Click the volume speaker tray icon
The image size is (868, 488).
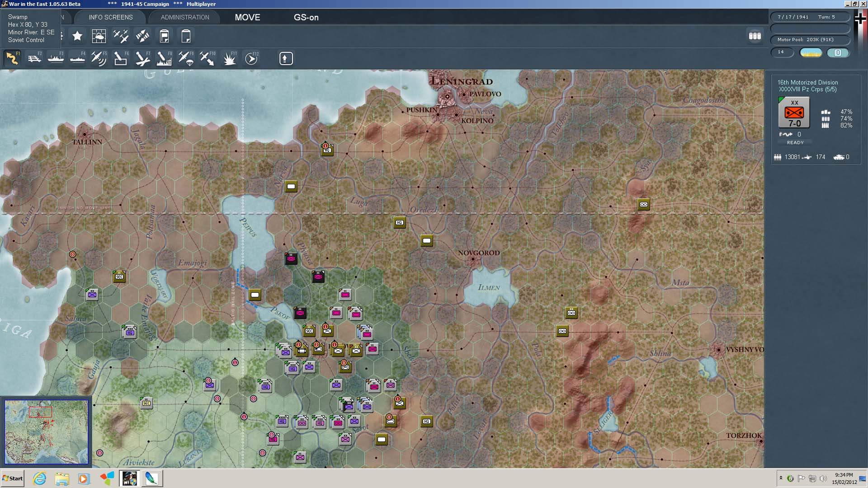pyautogui.click(x=823, y=478)
